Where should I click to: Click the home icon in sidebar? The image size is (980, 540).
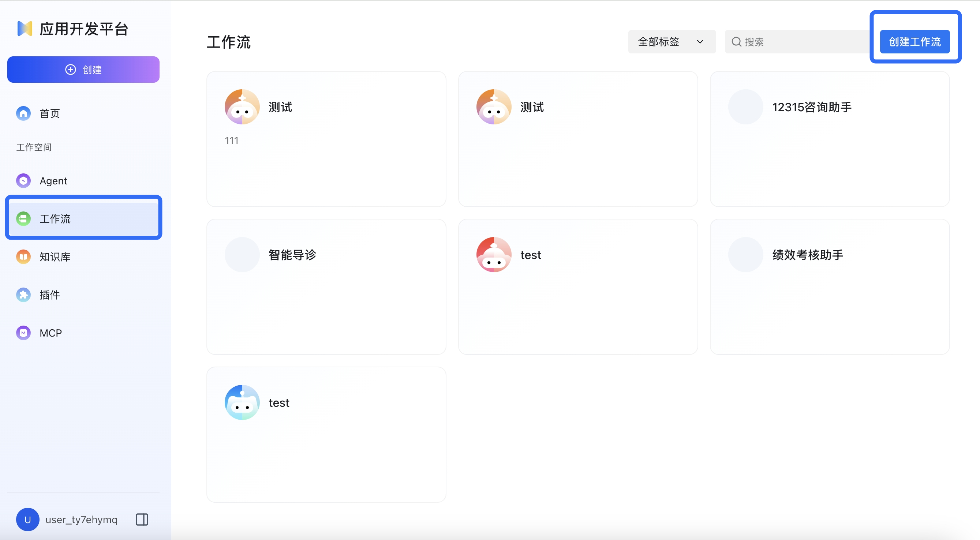[x=23, y=113]
